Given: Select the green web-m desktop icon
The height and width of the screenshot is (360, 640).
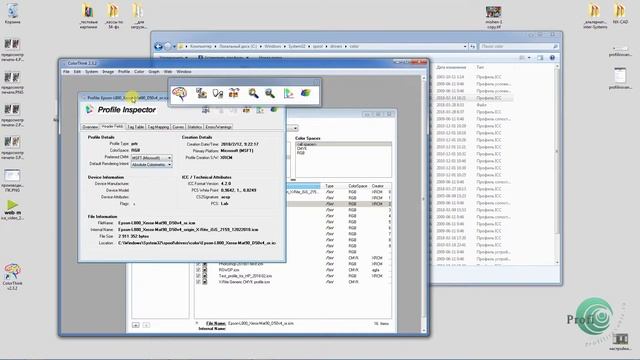Looking at the screenshot, I should pyautogui.click(x=12, y=209).
